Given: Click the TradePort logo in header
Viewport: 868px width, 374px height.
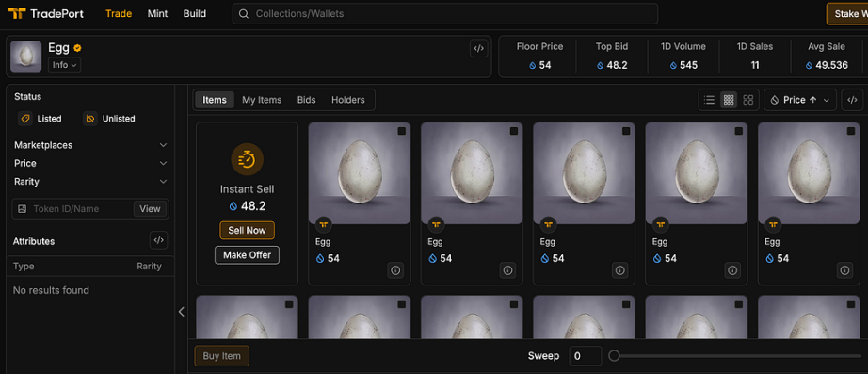Looking at the screenshot, I should [x=46, y=13].
